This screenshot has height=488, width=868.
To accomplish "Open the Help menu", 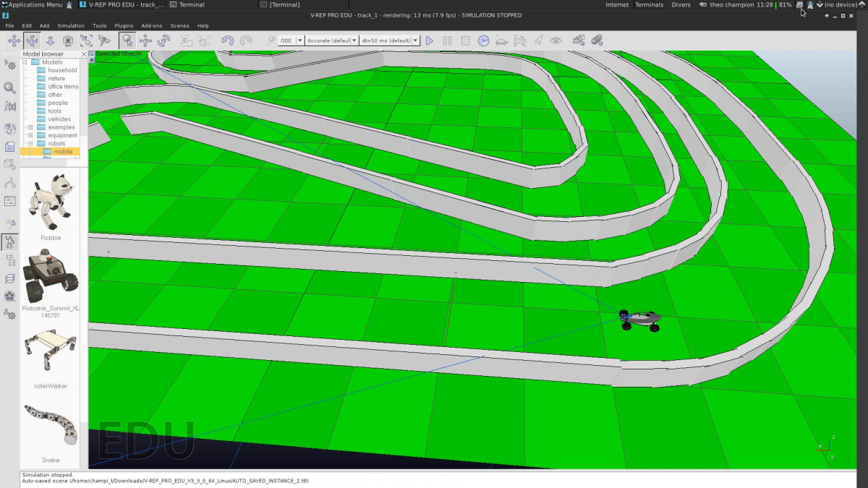I will click(203, 26).
